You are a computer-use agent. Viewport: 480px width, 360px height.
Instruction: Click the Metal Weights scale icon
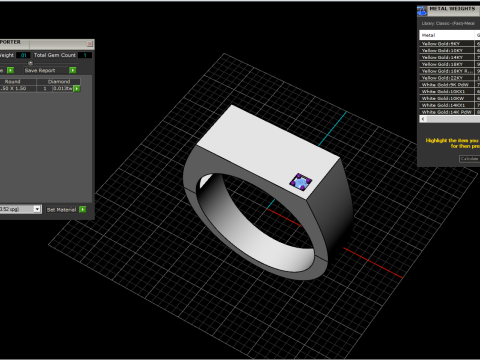[x=422, y=11]
